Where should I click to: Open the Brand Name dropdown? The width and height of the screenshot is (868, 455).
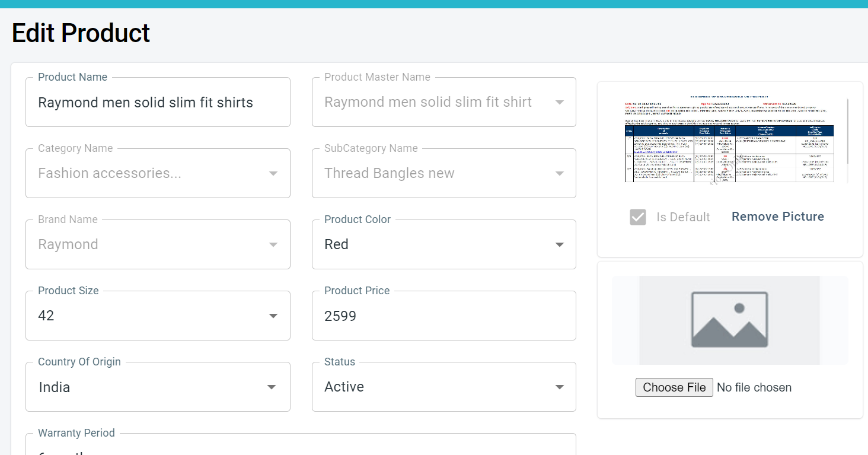coord(158,244)
